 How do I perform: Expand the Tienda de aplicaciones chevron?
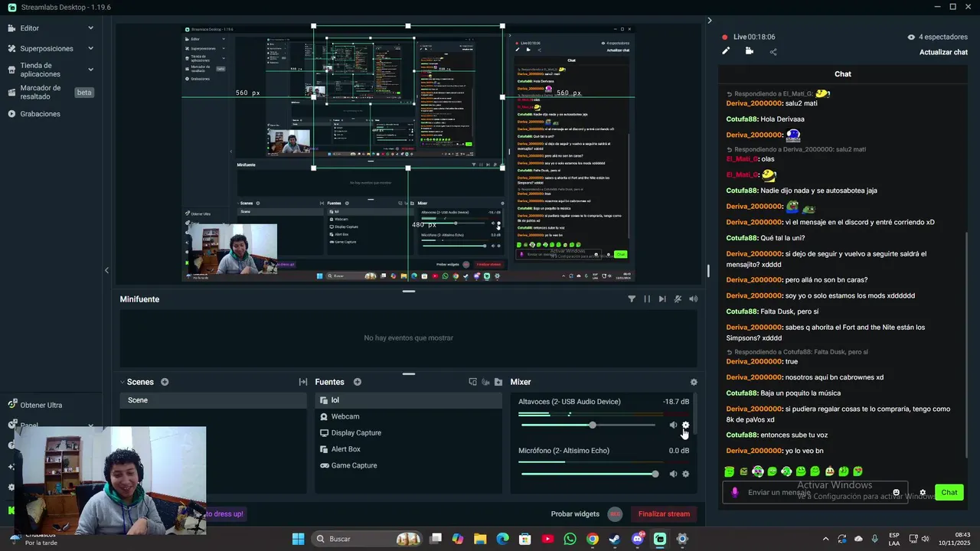90,70
